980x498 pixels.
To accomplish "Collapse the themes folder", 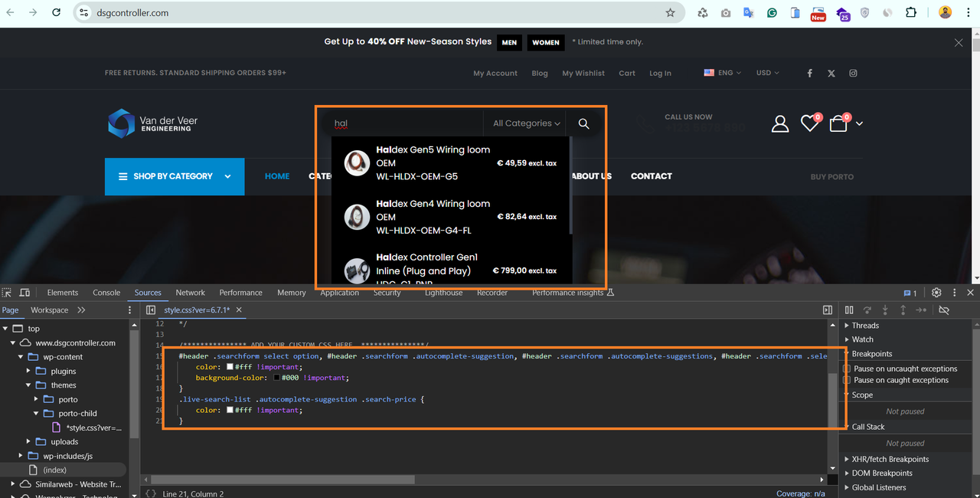I will 30,385.
